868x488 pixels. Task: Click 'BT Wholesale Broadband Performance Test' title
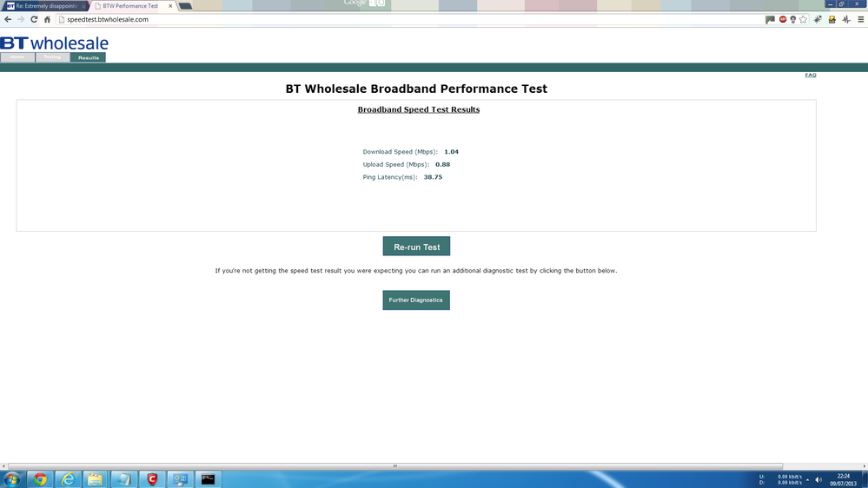pyautogui.click(x=416, y=89)
